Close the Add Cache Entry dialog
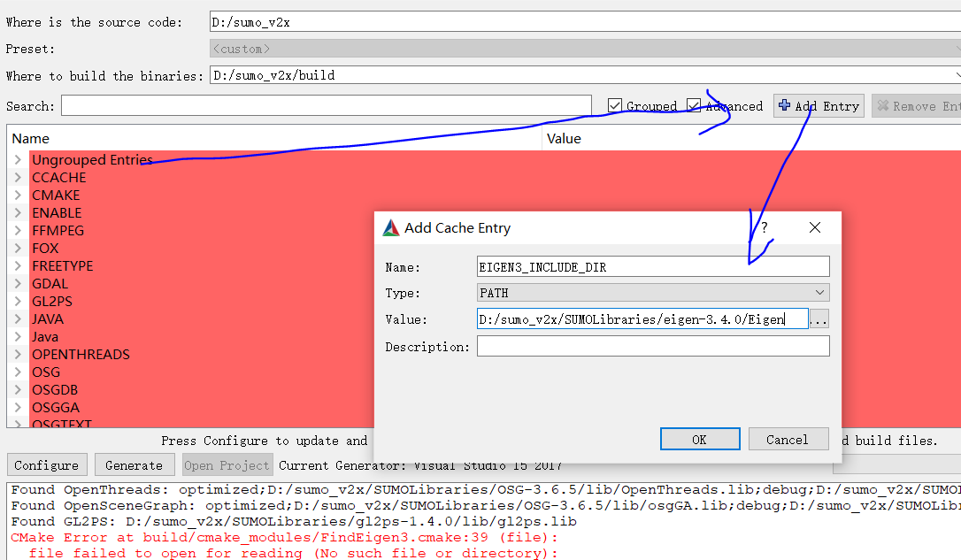This screenshot has height=560, width=961. point(814,228)
